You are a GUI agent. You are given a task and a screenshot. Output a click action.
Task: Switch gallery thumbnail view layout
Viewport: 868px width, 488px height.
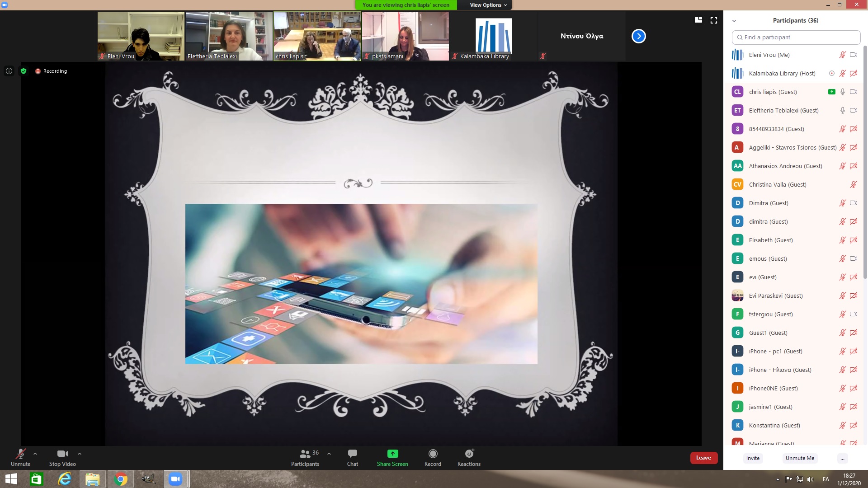coord(698,20)
